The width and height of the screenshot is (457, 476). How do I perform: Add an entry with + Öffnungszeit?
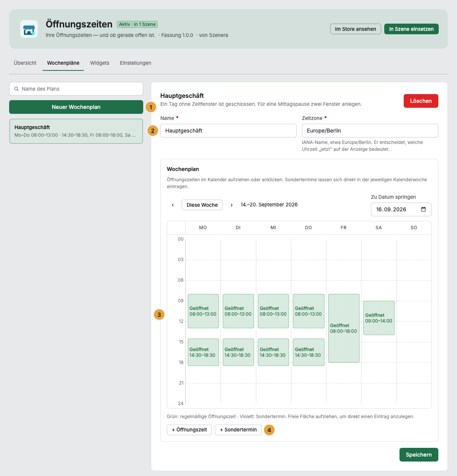(189, 430)
